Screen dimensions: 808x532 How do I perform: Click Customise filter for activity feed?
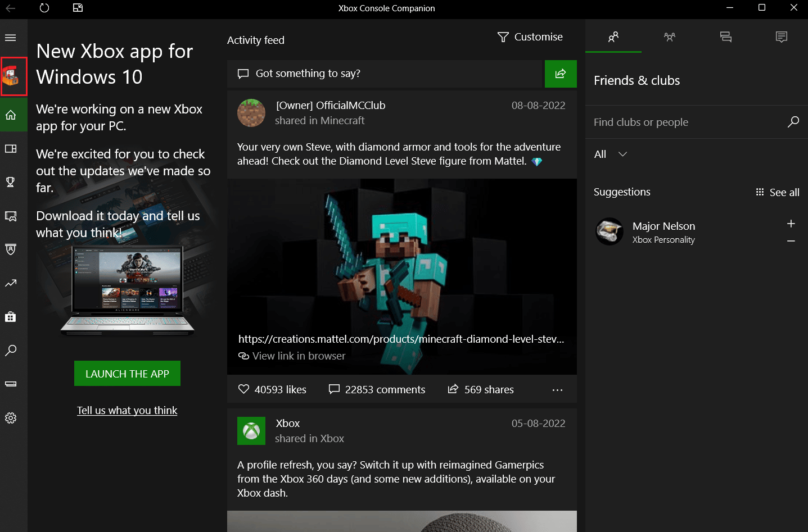(x=530, y=37)
